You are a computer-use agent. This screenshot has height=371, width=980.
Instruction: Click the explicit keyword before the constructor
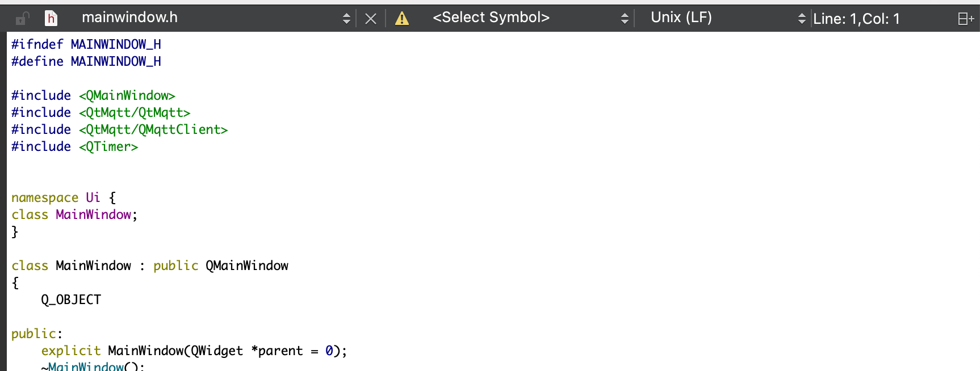point(70,351)
